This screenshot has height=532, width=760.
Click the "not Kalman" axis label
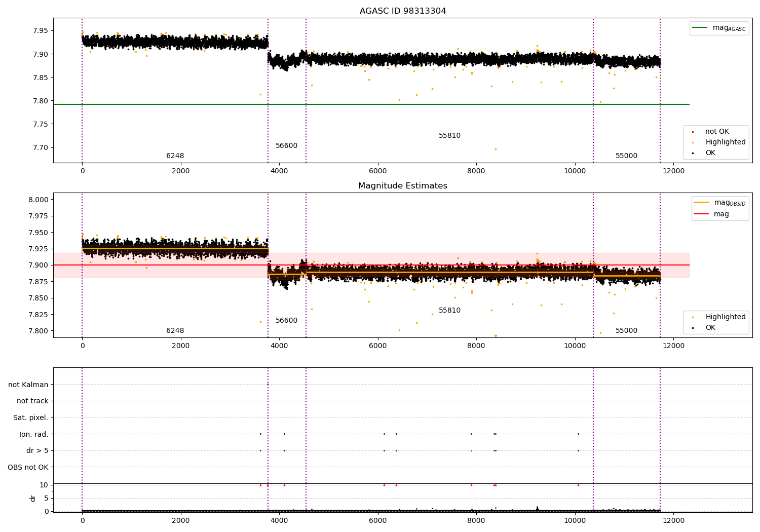(x=28, y=385)
